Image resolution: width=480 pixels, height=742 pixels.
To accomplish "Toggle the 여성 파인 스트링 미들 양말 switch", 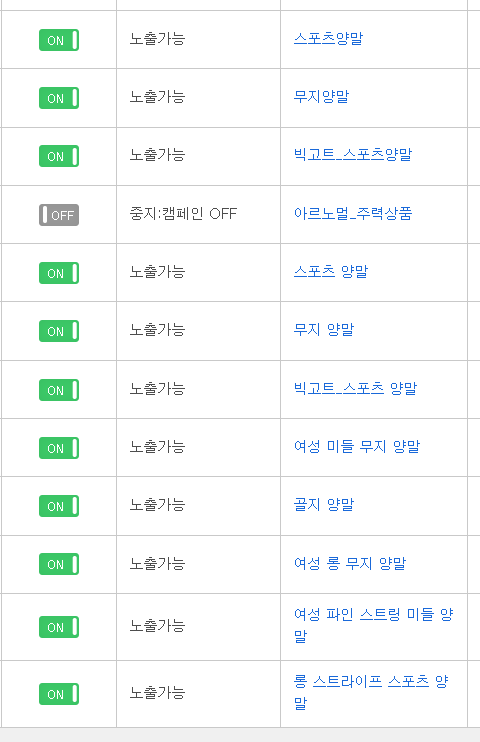I will (x=59, y=627).
